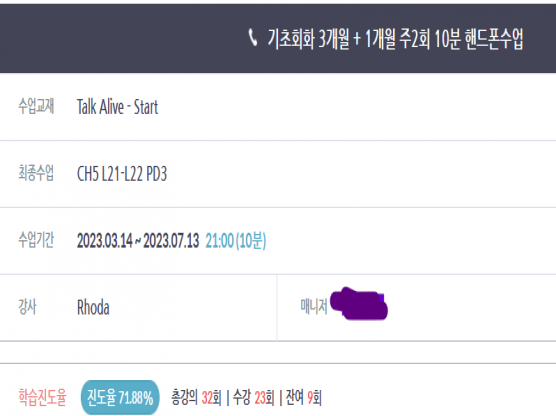556x416 pixels.
Task: Click the 총강의 text
Action: [184, 397]
